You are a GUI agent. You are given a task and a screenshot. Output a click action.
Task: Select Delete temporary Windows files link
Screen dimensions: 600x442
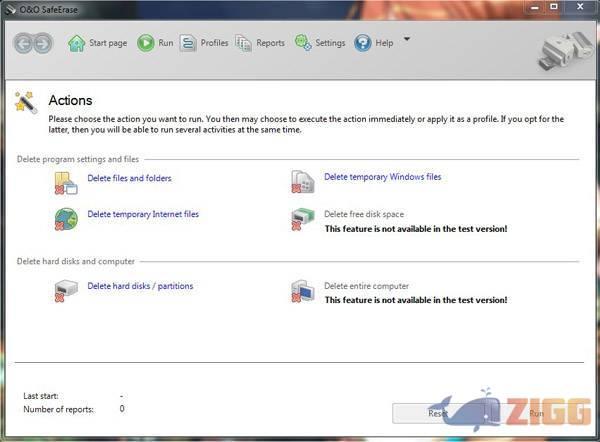382,177
